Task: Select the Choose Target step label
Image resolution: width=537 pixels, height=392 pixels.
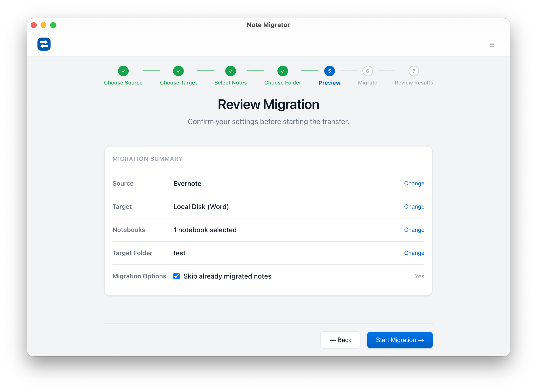Action: 178,83
